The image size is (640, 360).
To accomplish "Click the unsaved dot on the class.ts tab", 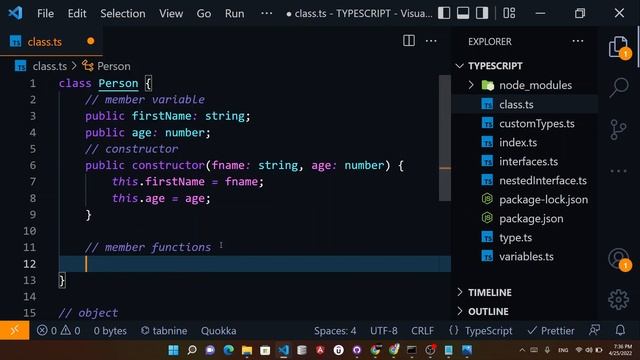I will [91, 41].
